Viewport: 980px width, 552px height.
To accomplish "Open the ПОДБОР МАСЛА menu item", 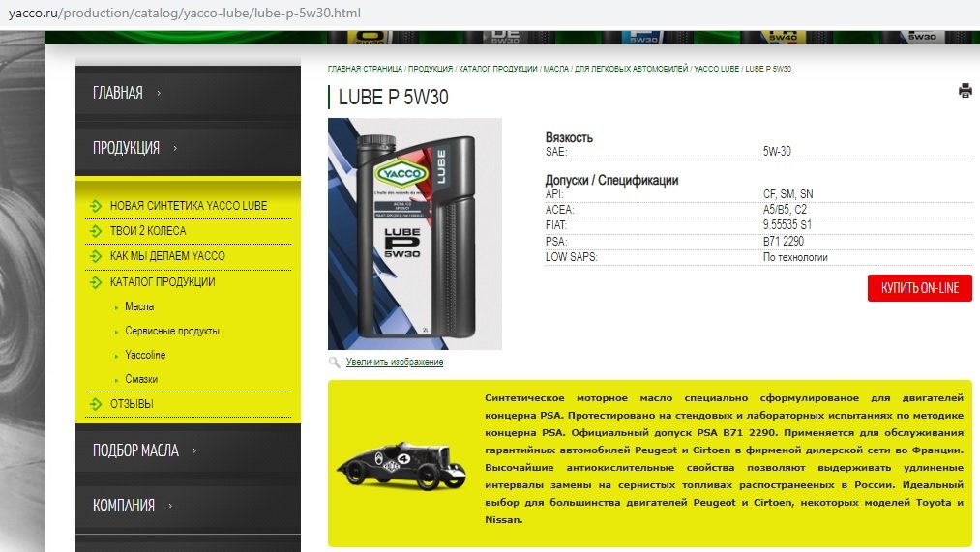I will (135, 450).
